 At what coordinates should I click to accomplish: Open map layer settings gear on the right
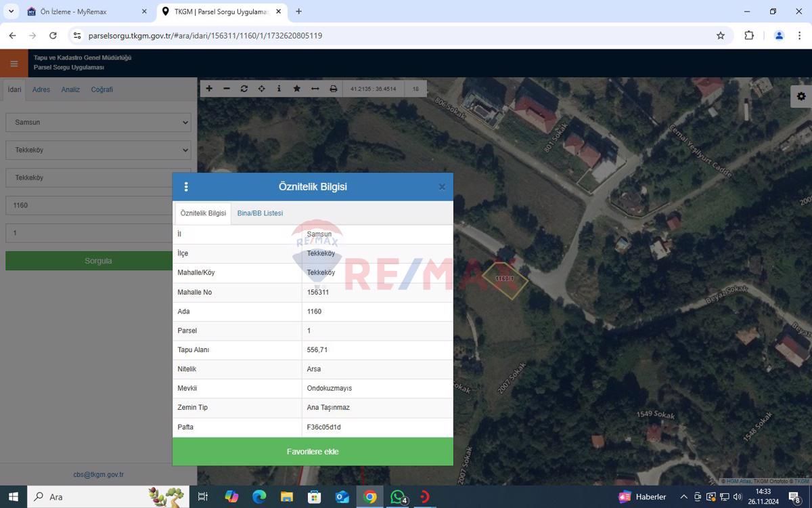point(801,96)
